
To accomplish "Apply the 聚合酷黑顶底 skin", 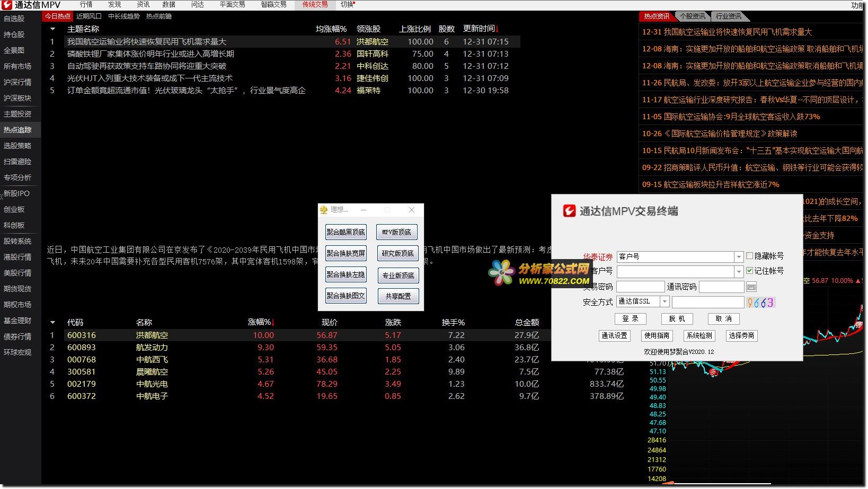I will pyautogui.click(x=346, y=232).
